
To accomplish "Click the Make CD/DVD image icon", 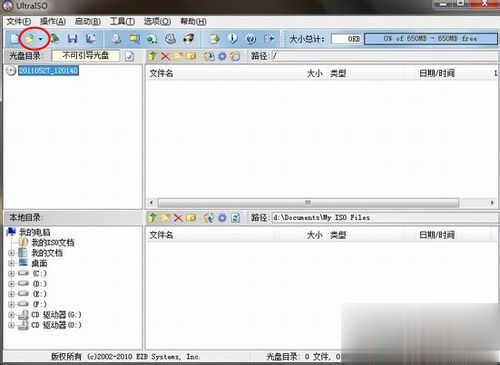I will [x=116, y=39].
